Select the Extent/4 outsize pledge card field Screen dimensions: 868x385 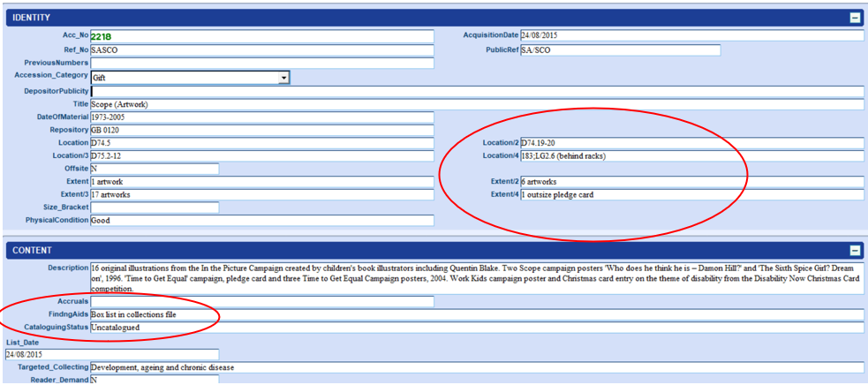[691, 194]
